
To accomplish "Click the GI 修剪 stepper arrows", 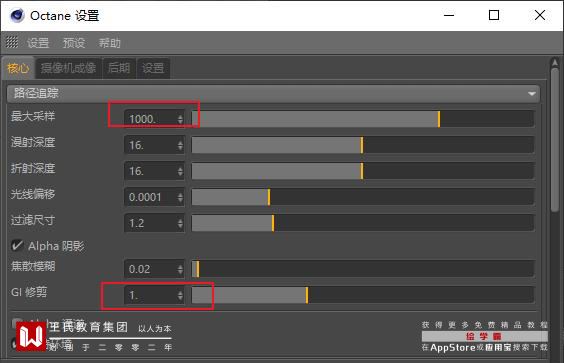I will point(180,295).
